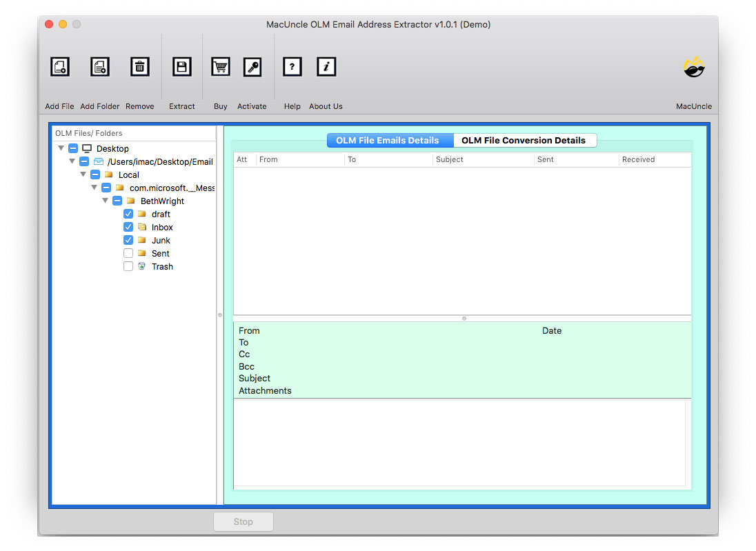Sort by the To column header
Viewport: 756px width, 551px height.
point(388,159)
